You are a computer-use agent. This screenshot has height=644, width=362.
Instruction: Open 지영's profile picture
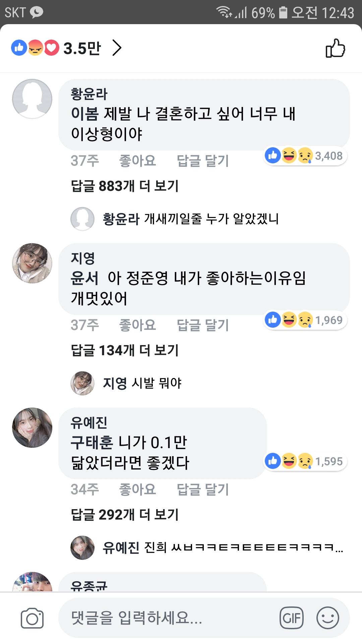pyautogui.click(x=32, y=263)
